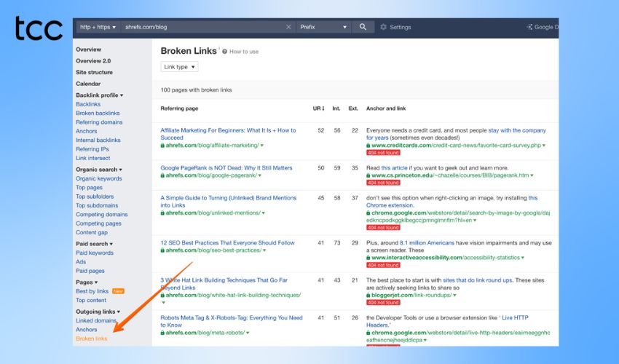
Task: Open the http + https protocol dropdown
Action: point(98,27)
